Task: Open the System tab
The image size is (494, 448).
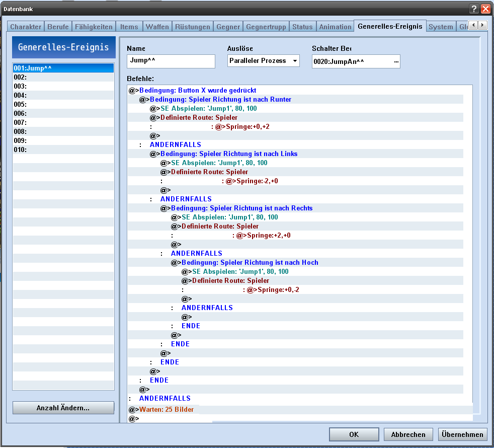Action: tap(440, 27)
